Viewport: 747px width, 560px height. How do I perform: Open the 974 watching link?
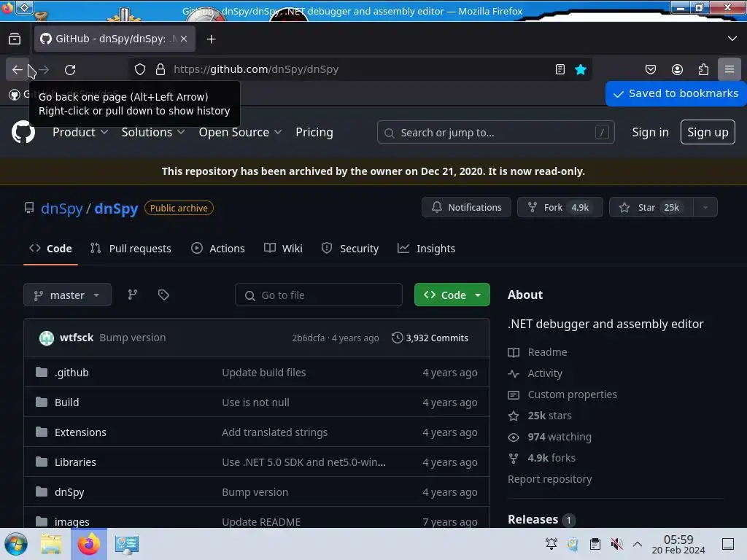[560, 437]
